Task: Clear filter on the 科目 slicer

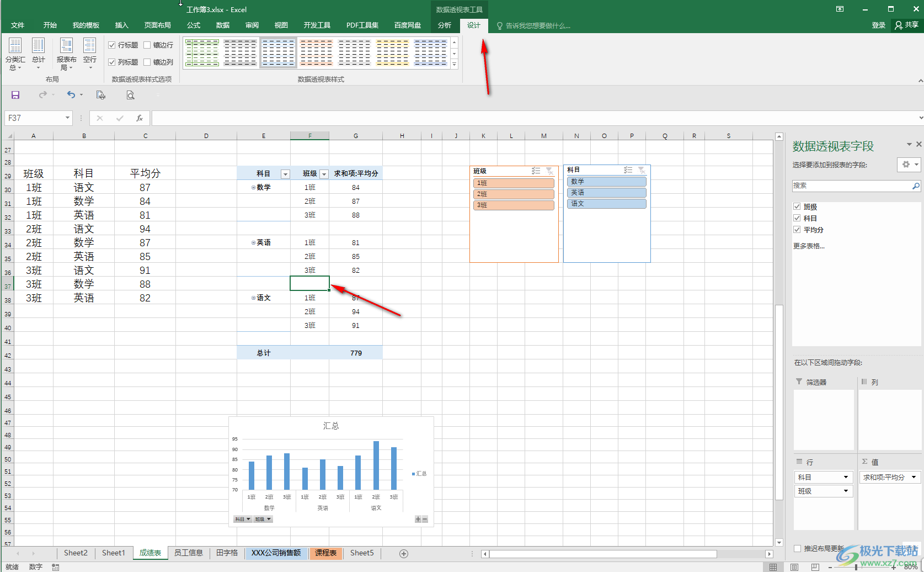Action: (x=642, y=170)
